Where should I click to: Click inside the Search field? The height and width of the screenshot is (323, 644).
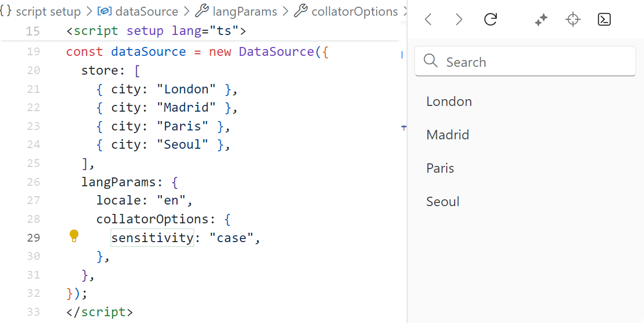point(524,61)
